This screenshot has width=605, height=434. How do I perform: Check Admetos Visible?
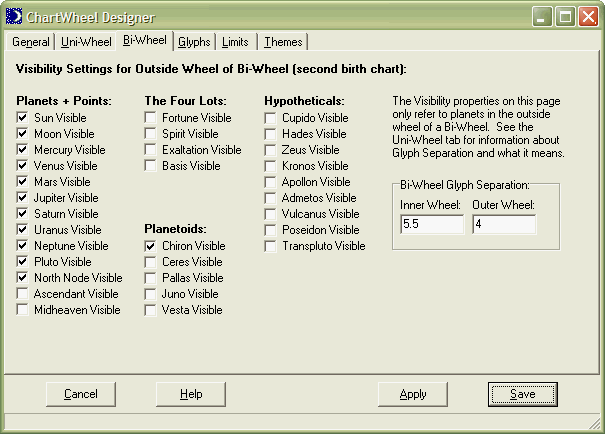[x=270, y=198]
